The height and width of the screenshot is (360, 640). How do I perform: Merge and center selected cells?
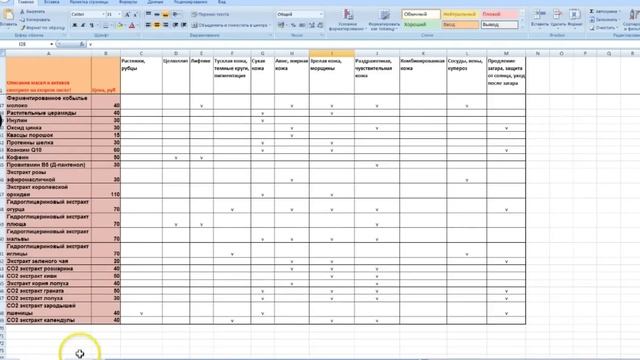pos(228,25)
